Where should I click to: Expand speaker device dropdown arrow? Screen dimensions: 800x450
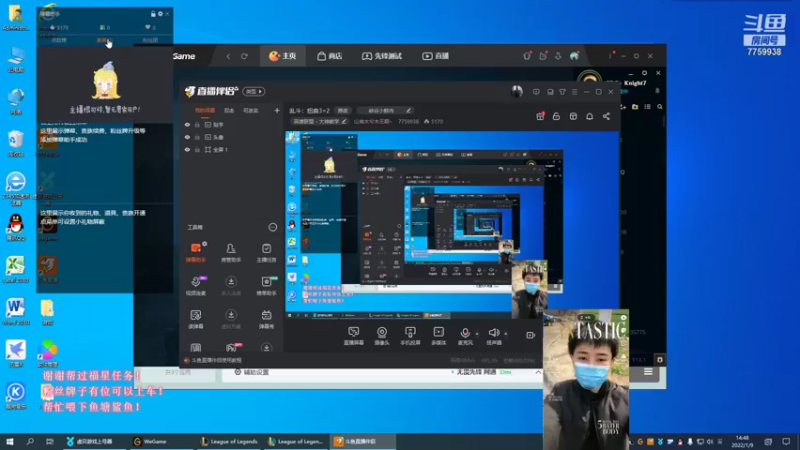click(x=506, y=334)
